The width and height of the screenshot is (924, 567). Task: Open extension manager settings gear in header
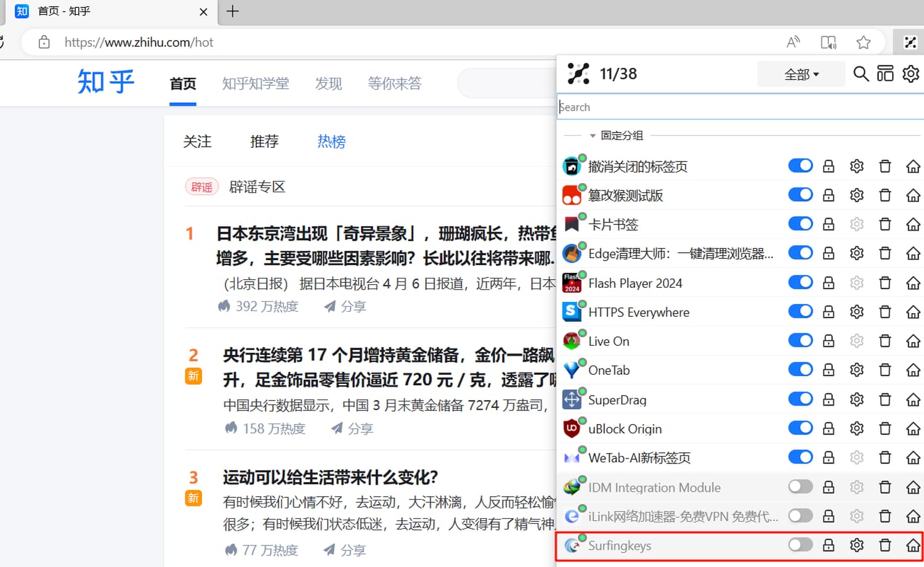[910, 74]
